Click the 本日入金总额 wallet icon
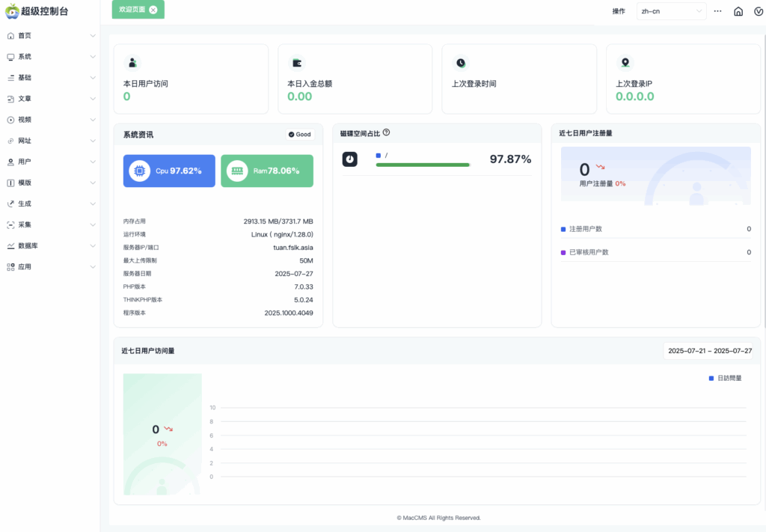766x532 pixels. [x=297, y=63]
